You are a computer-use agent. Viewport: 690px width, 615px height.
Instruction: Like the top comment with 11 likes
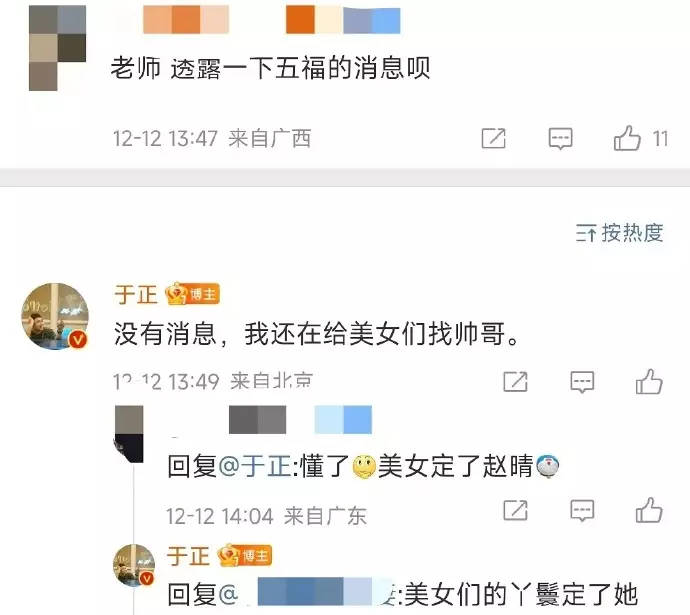click(x=627, y=138)
